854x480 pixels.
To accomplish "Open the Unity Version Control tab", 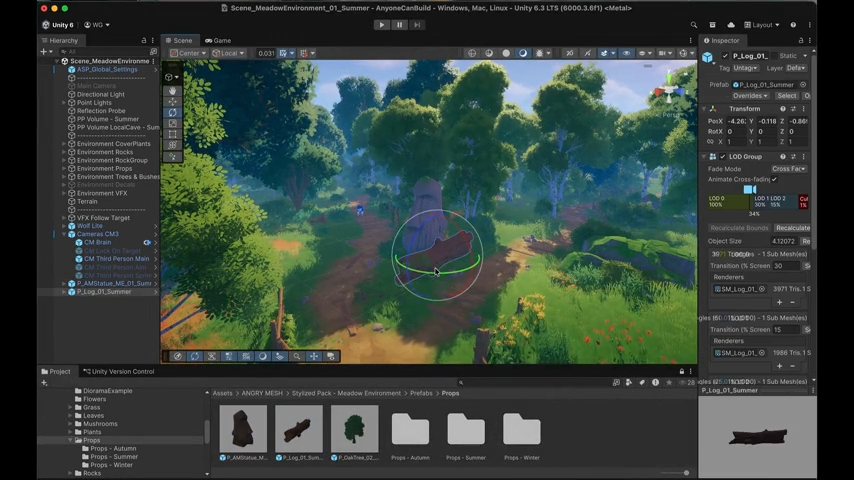I will pos(119,372).
